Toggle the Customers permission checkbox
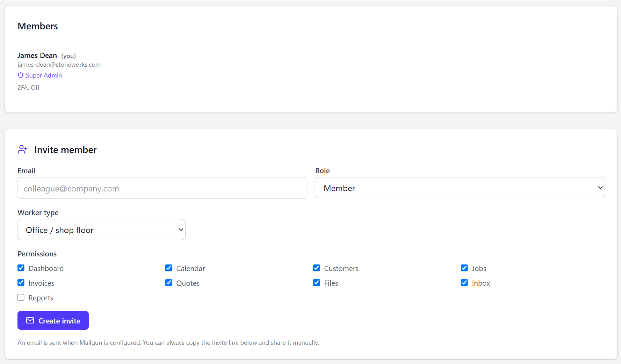The image size is (621, 364). (x=317, y=268)
